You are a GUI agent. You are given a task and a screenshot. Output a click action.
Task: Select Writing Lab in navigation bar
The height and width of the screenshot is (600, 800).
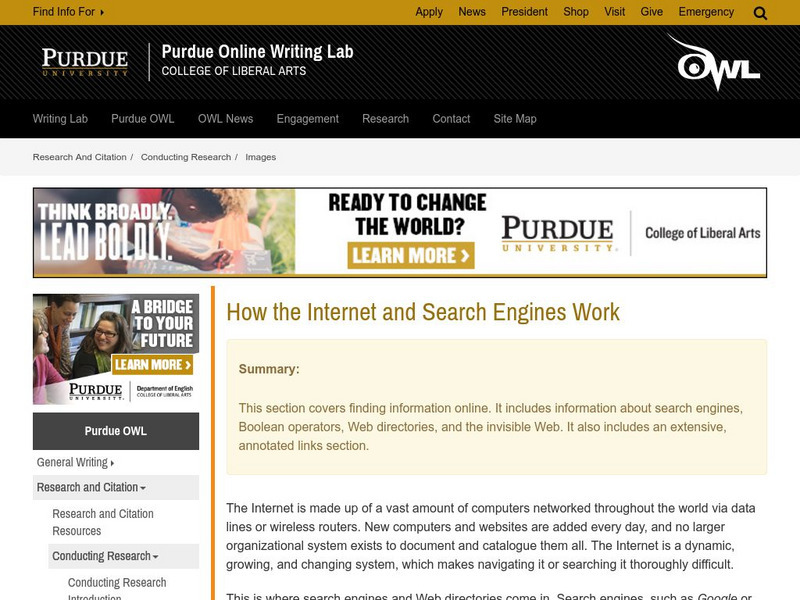(60, 119)
